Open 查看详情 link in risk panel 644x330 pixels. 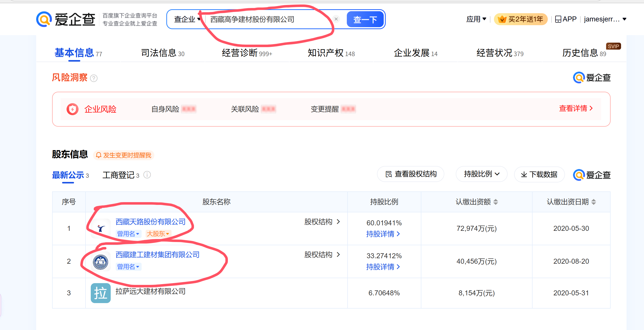click(575, 108)
